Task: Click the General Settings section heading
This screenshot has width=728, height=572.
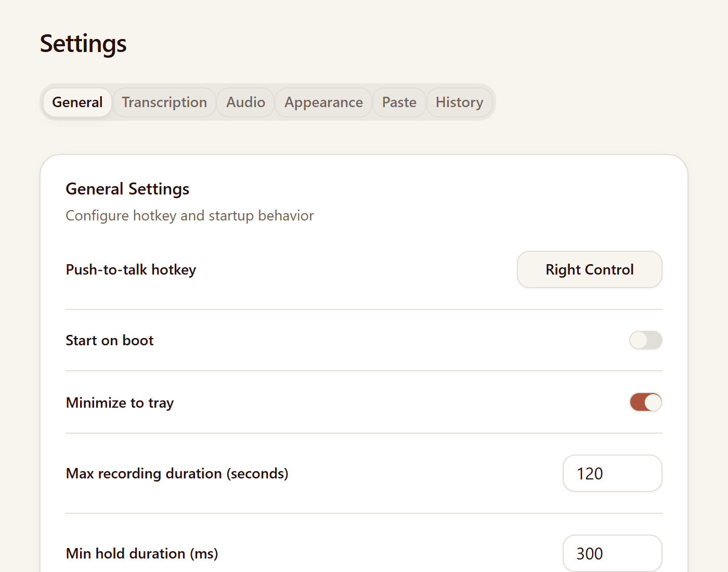Action: (x=127, y=189)
